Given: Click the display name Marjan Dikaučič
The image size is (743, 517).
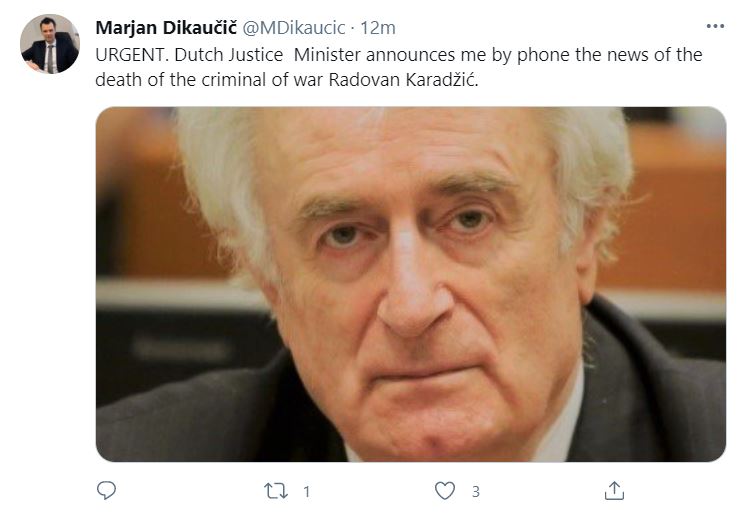Looking at the screenshot, I should pos(166,28).
